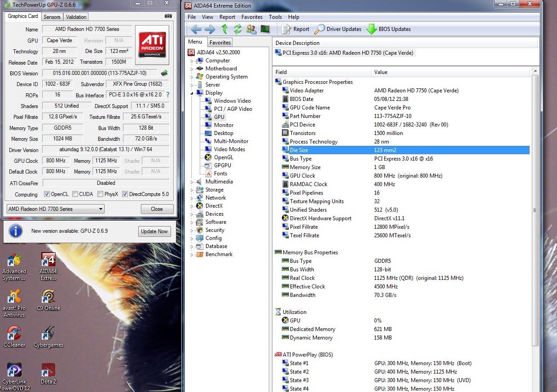Open the AMD Radeon HD 7700 Series dropdown
Viewport: 557px width, 392px height.
coord(55,209)
